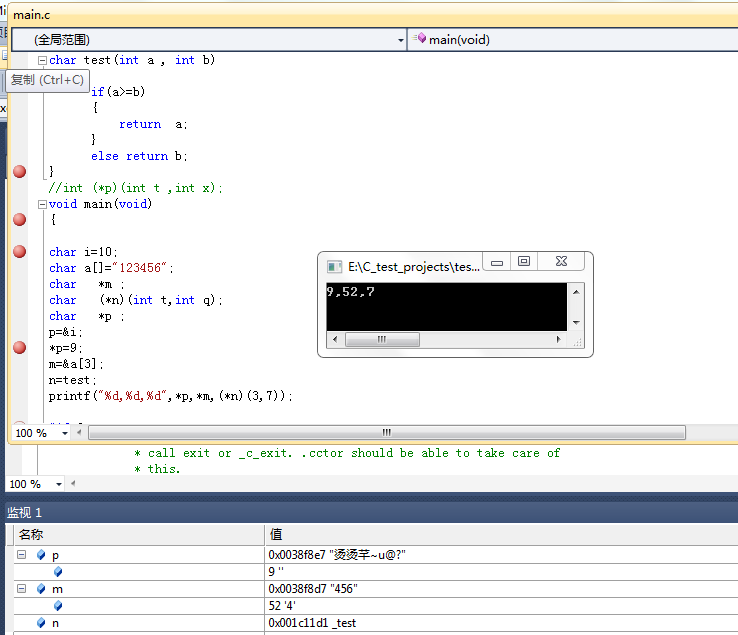Click the 'else return b;' line

(x=139, y=156)
